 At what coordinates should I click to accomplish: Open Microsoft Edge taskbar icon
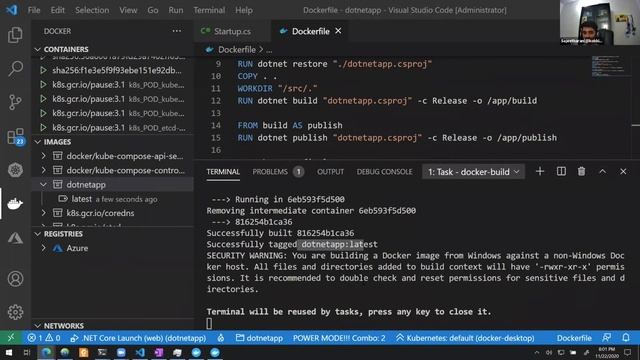46,353
